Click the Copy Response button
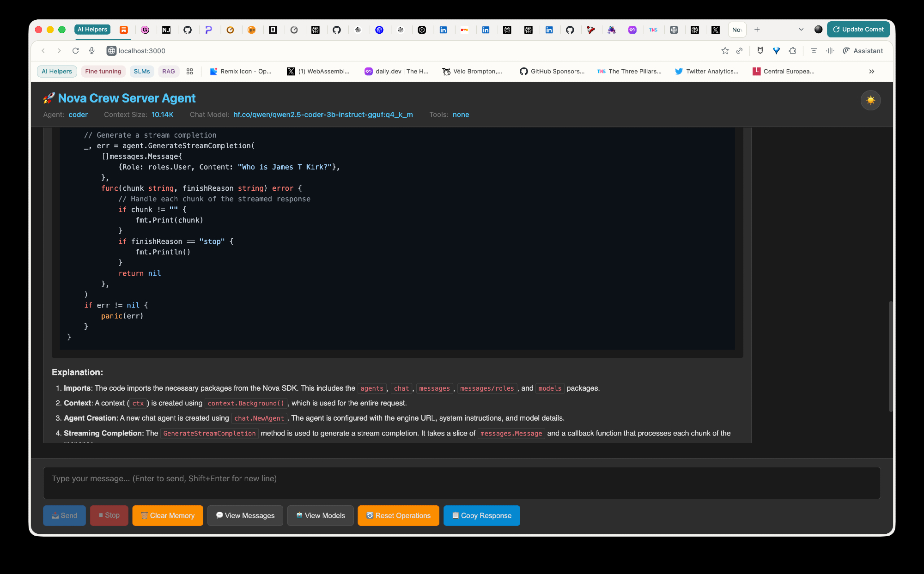Viewport: 924px width, 574px height. click(481, 515)
